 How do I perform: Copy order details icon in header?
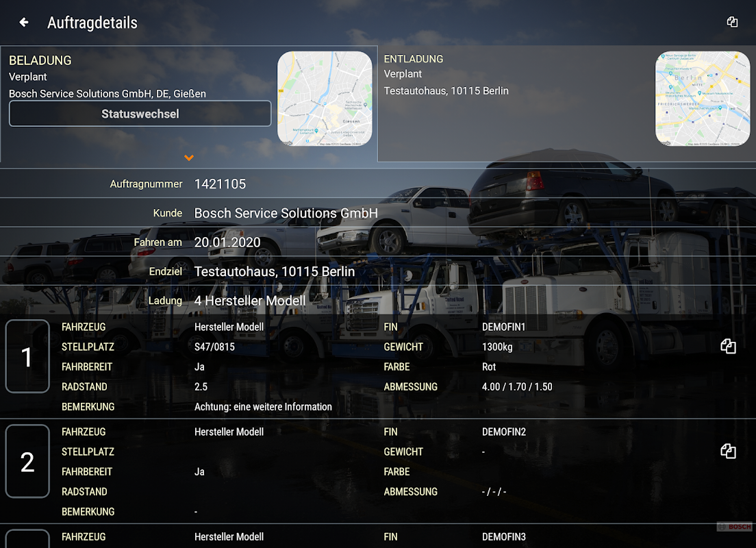732,22
